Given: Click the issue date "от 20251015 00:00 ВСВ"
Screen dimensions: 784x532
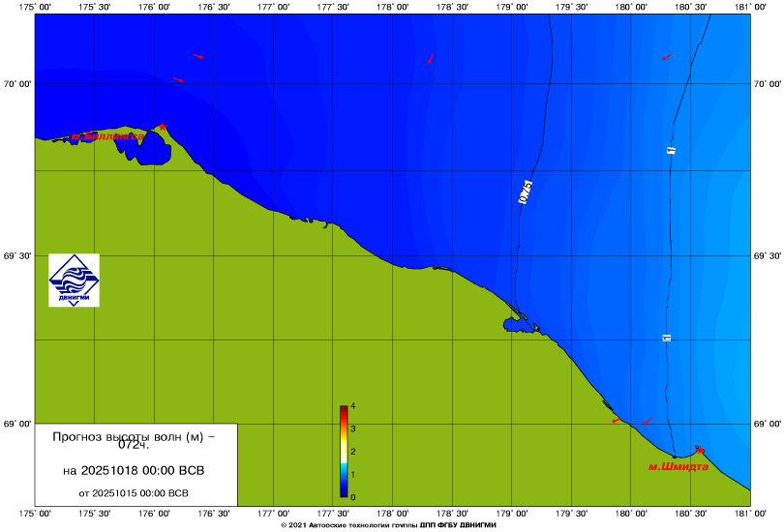Looking at the screenshot, I should (134, 492).
